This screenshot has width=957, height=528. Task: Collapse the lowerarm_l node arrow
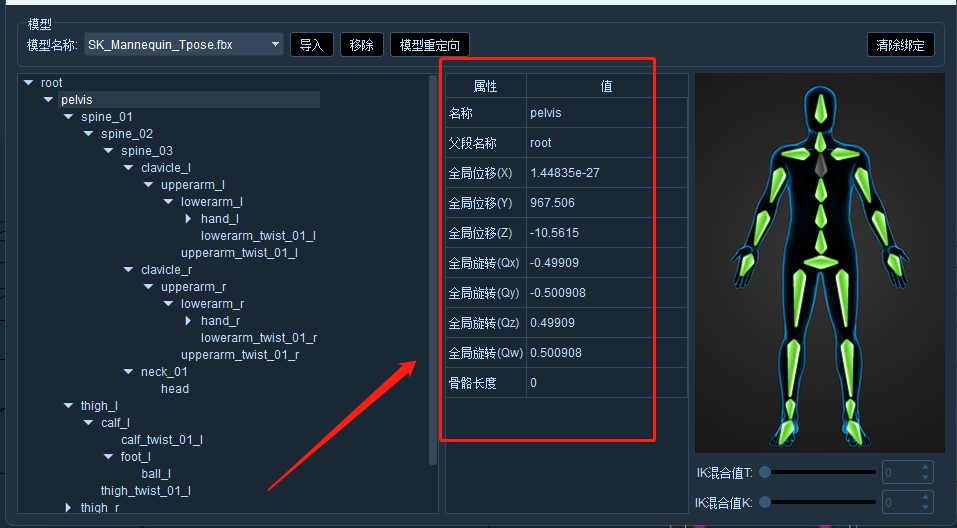coord(169,202)
